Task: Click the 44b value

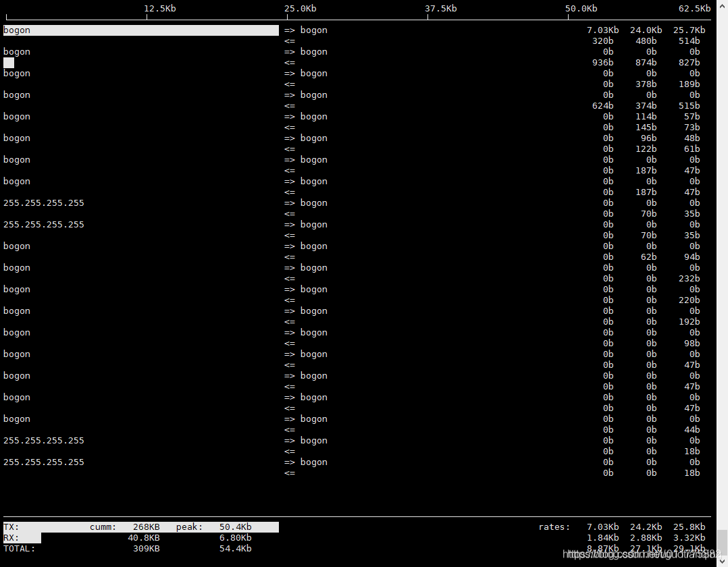Action: pos(692,430)
